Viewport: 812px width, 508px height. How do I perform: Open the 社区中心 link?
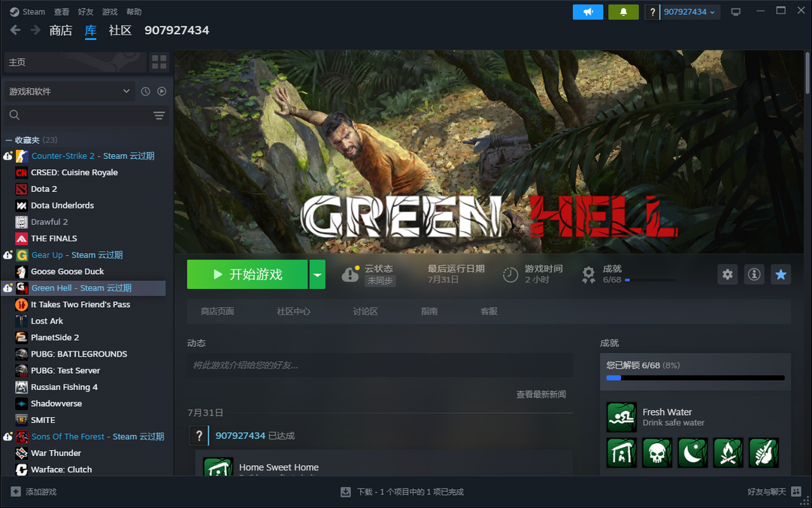294,311
